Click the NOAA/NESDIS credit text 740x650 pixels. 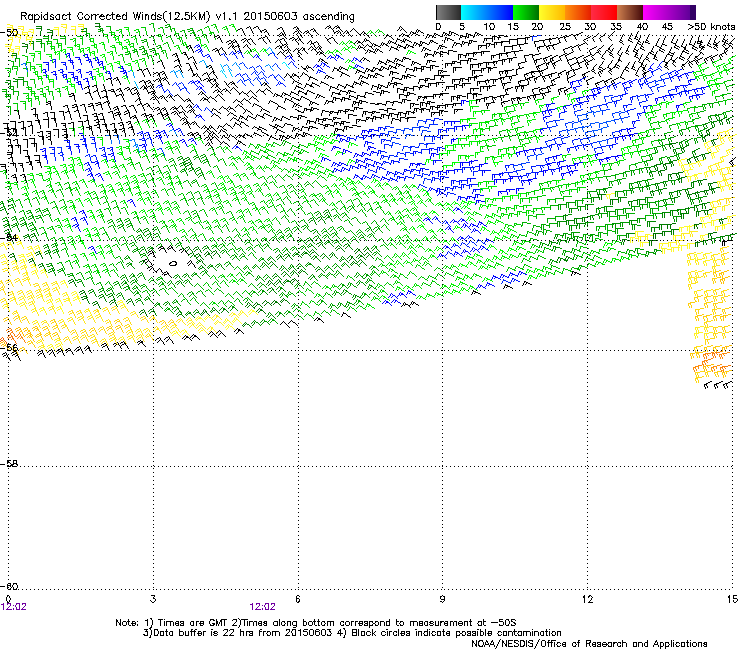pos(589,643)
